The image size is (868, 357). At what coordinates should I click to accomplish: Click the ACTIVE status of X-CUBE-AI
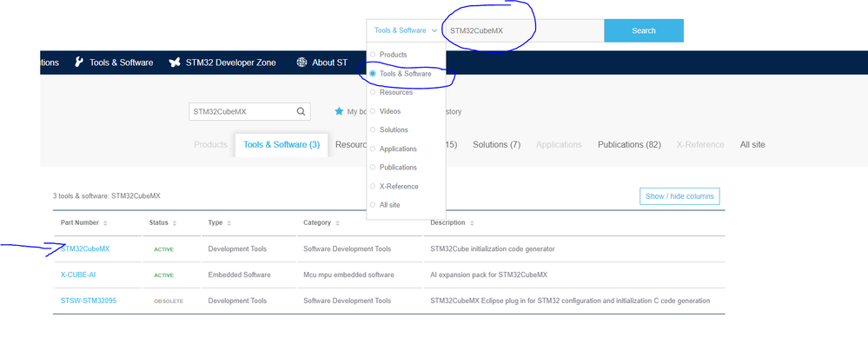[164, 275]
